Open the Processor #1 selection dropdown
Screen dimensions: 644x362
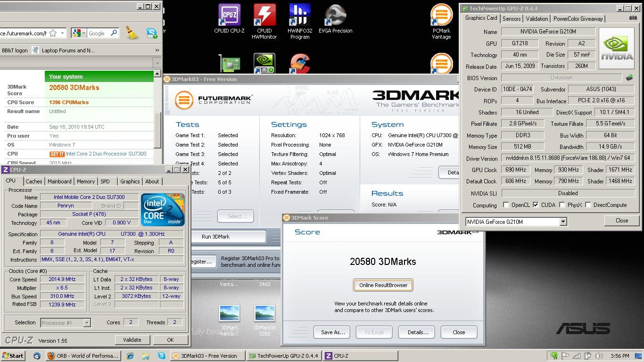click(x=87, y=323)
